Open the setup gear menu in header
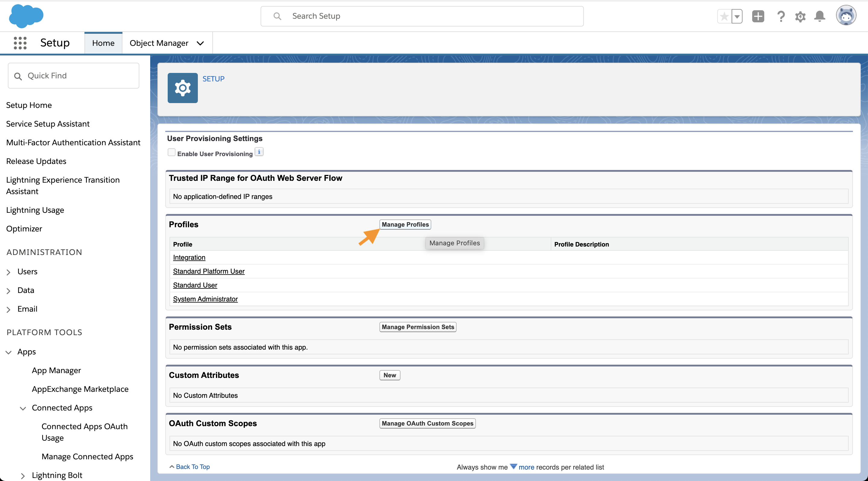The image size is (868, 481). click(800, 16)
